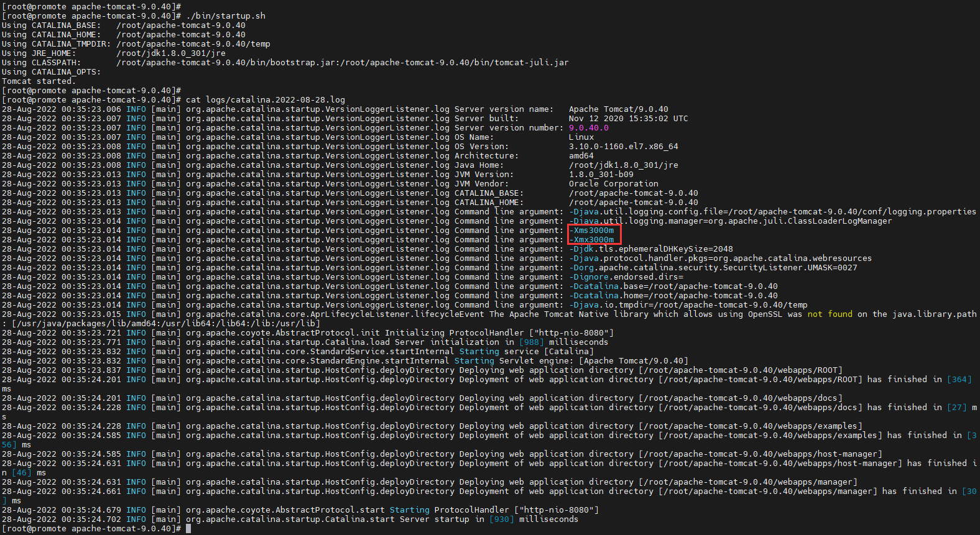This screenshot has width=980, height=535.
Task: Click the '9.0.40.0' server version number
Action: coord(589,127)
